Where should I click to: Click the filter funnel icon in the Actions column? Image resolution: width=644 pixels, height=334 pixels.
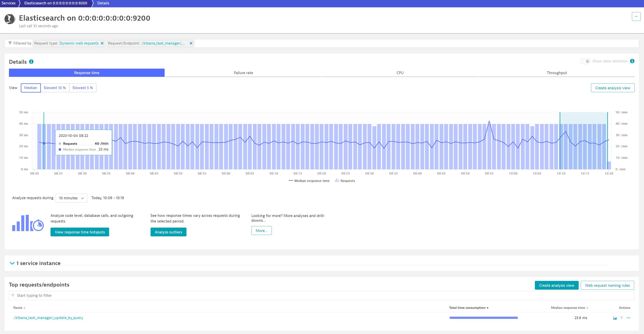[622, 318]
